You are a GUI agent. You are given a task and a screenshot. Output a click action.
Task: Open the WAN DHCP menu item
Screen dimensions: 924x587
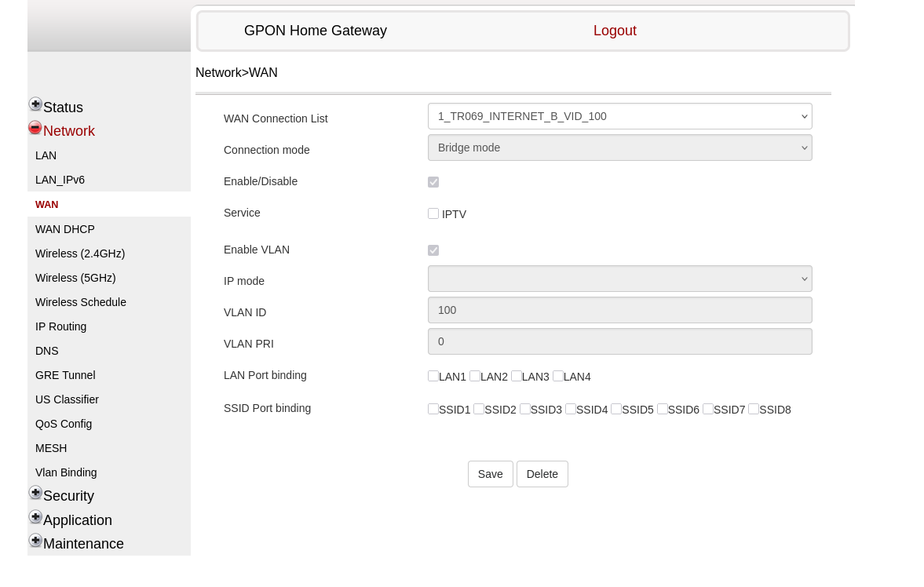(x=65, y=229)
